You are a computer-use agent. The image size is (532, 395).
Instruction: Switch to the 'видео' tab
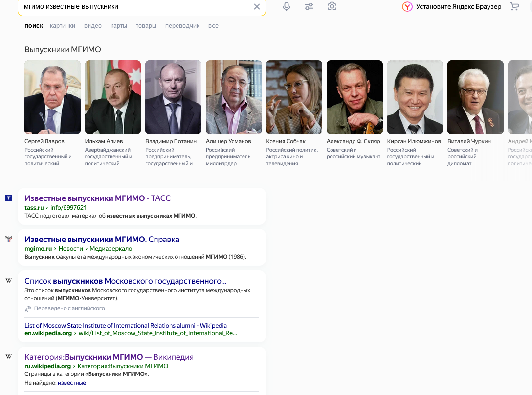click(x=93, y=26)
